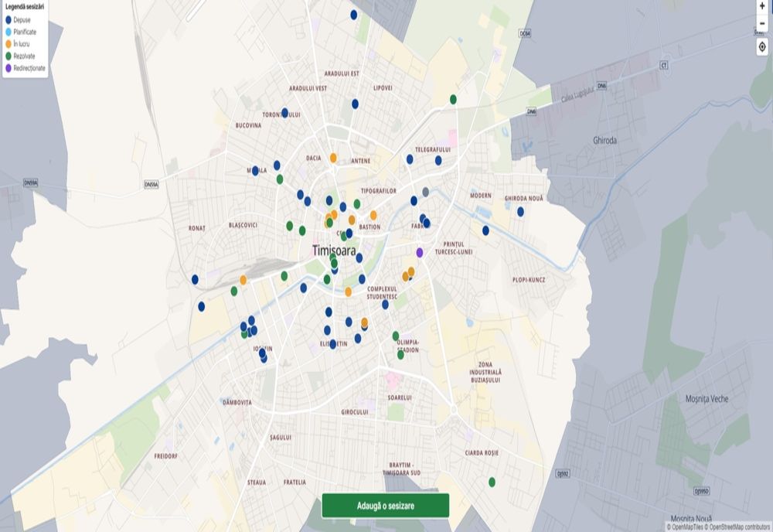This screenshot has width=773, height=532.
Task: Open the green marker near Ciarda Roșie
Action: [x=493, y=482]
